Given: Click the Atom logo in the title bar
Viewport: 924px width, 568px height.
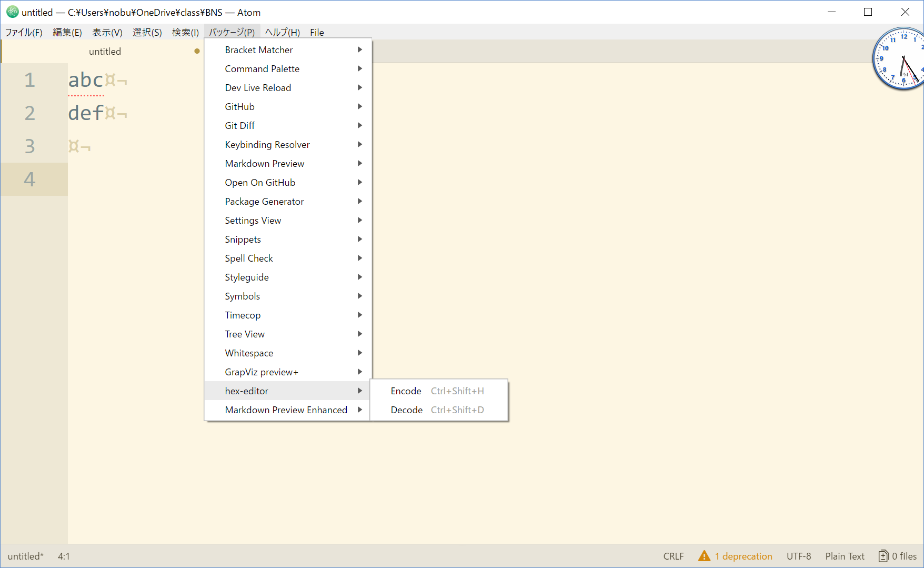Looking at the screenshot, I should (12, 12).
